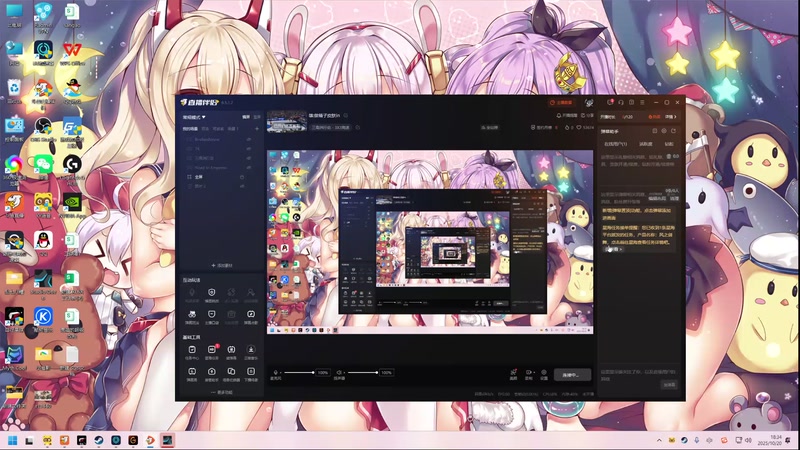This screenshot has height=450, width=800.
Task: Show hidden system tray icons chevron
Action: (x=659, y=440)
